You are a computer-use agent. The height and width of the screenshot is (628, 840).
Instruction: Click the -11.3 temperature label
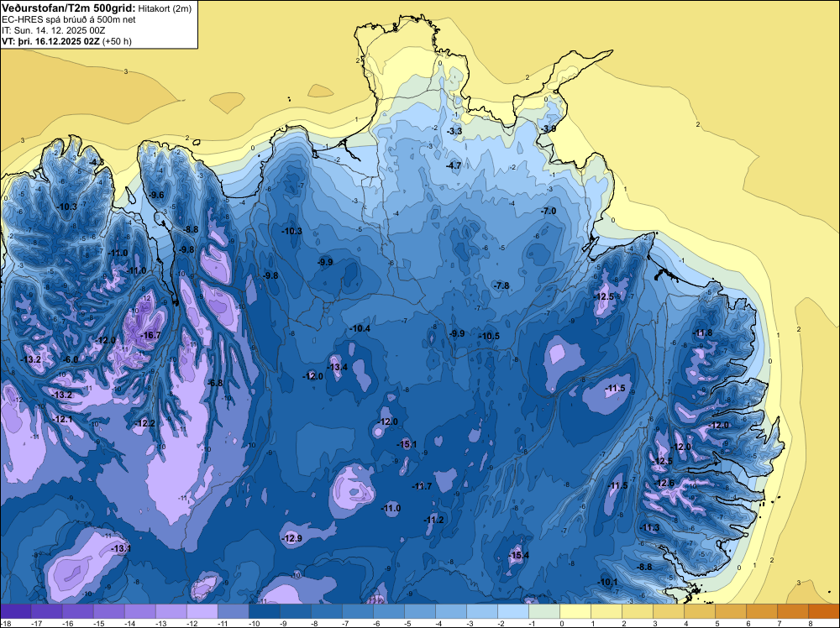pyautogui.click(x=650, y=527)
